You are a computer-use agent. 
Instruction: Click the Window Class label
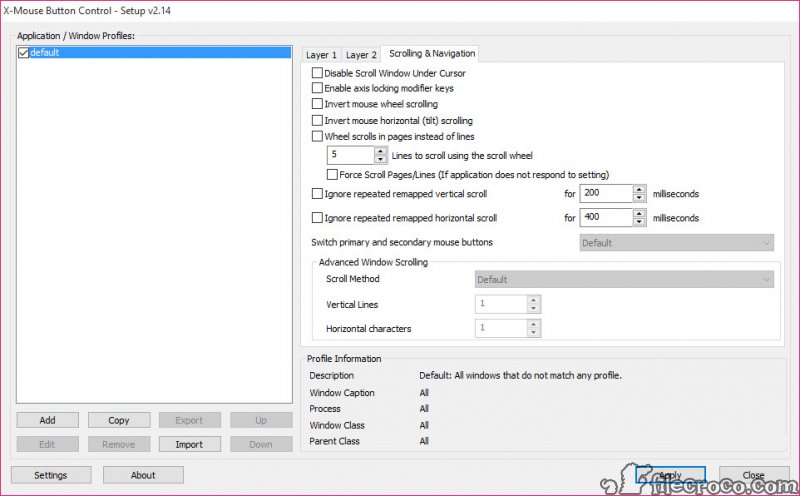[337, 425]
